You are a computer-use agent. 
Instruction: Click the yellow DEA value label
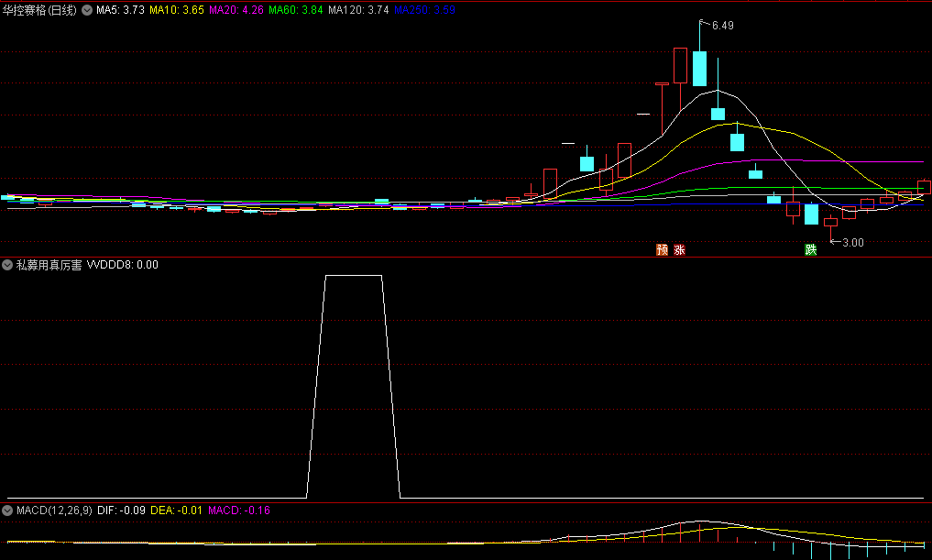click(176, 510)
